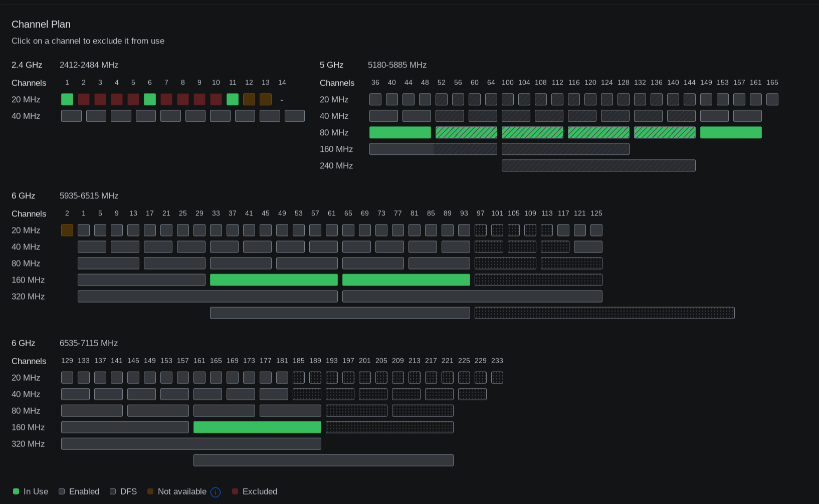819x504 pixels.
Task: Click the 80 MHz block spanning channels 129-141
Action: (x=92, y=410)
